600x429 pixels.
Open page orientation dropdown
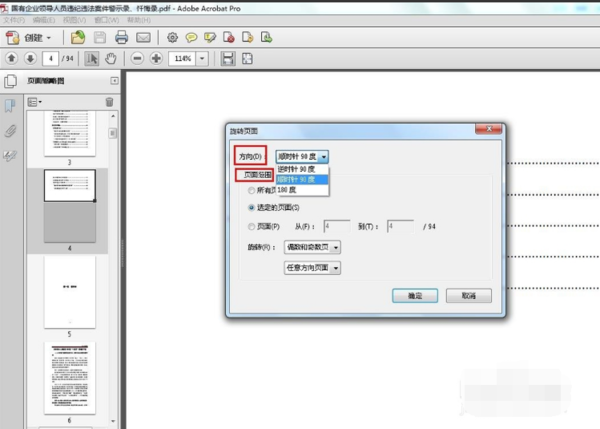click(x=312, y=268)
